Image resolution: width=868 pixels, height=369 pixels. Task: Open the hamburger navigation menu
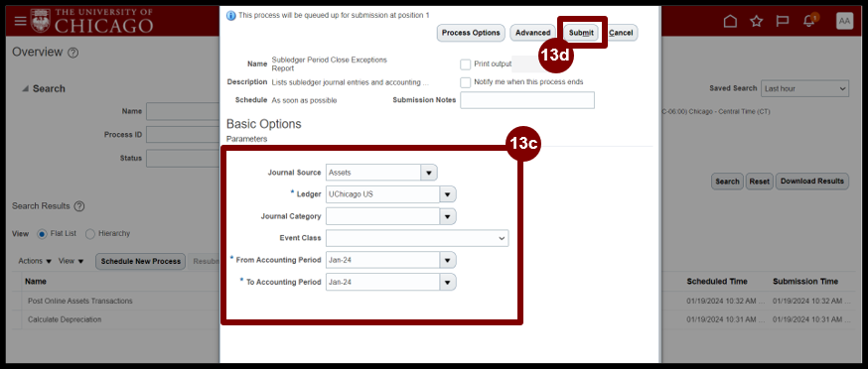[x=21, y=21]
